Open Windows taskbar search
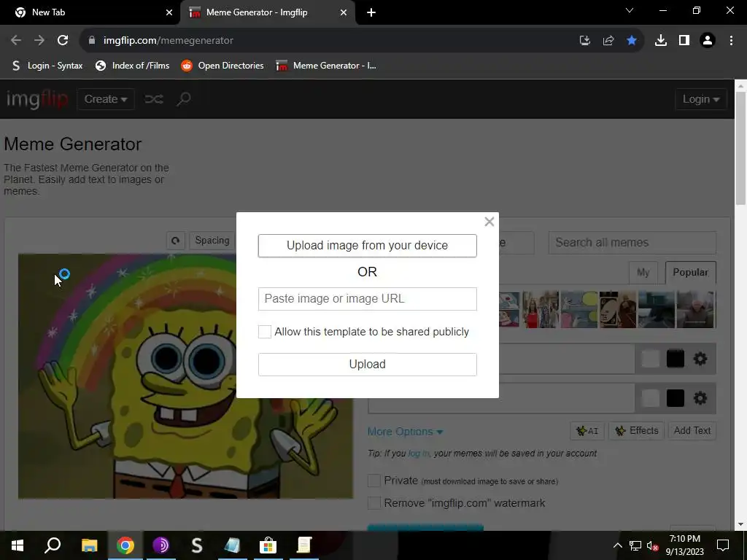Screen dimensions: 747x560 [x=53, y=545]
